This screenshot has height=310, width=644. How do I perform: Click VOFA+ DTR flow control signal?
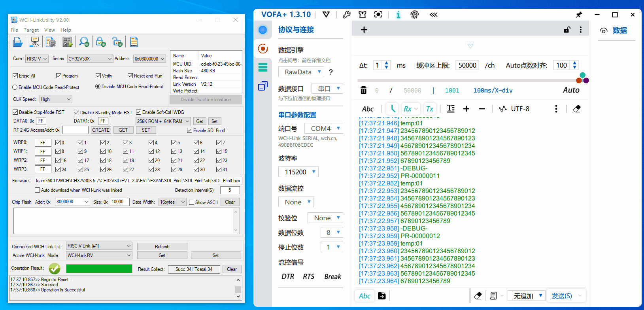288,277
